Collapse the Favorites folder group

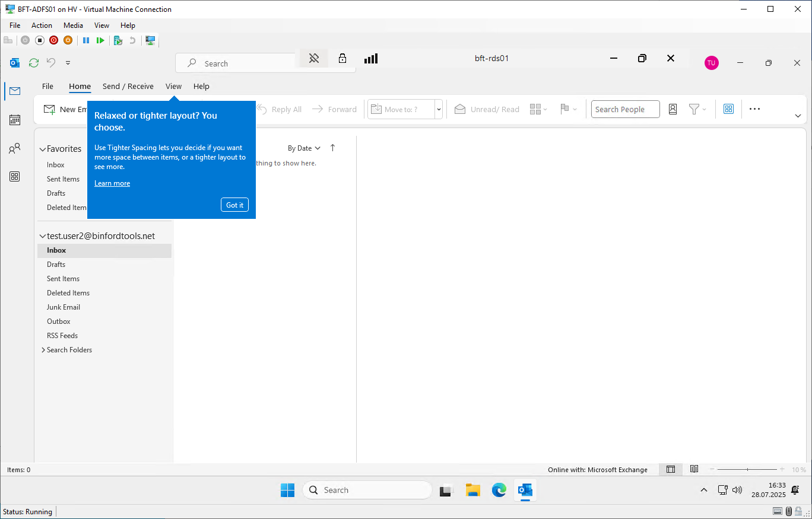coord(43,149)
